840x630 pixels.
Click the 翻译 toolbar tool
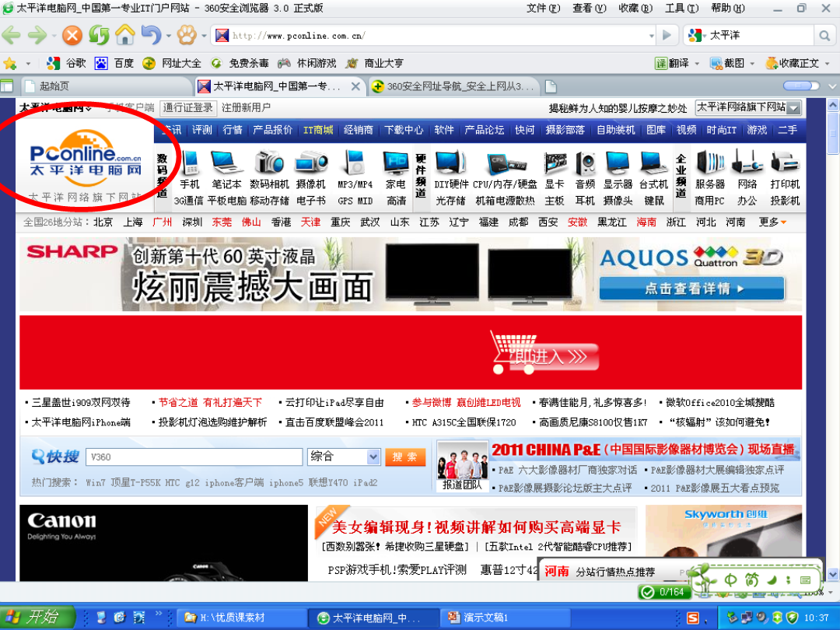[672, 63]
